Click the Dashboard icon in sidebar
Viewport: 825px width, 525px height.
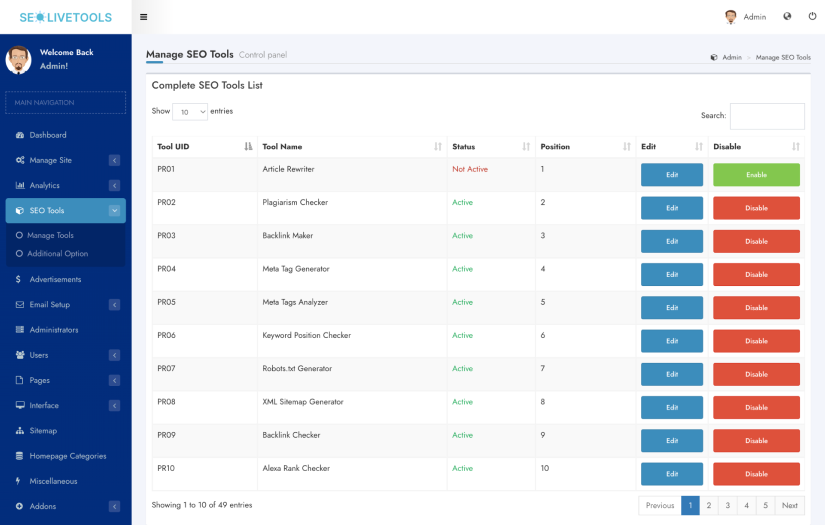coord(20,135)
